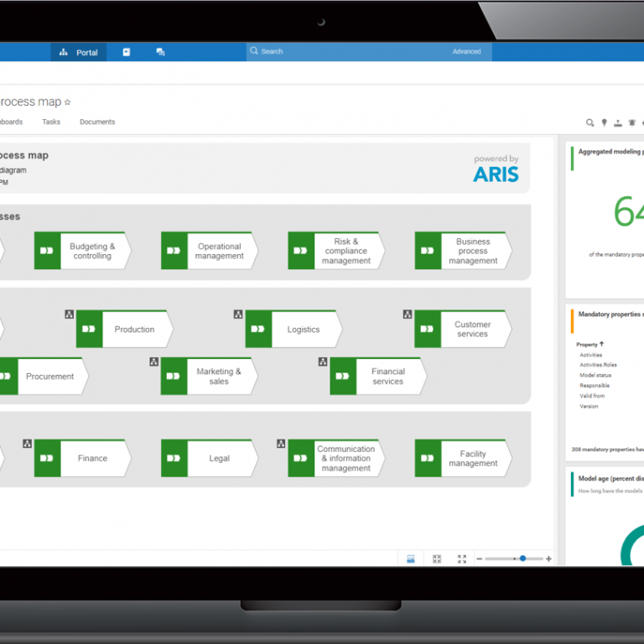Viewport: 644px width, 644px height.
Task: Open the Portal menu in top bar
Action: point(79,52)
